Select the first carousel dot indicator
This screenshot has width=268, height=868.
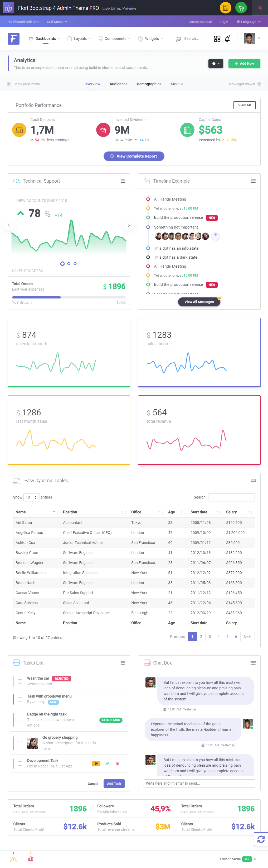[x=62, y=263]
